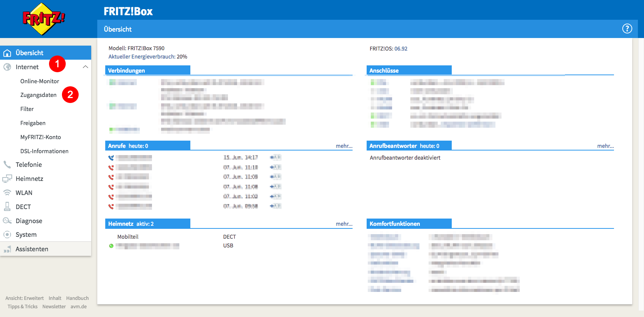Viewport: 644px width, 317px height.
Task: Click Aktueller Energieverbrauch link
Action: tap(142, 57)
